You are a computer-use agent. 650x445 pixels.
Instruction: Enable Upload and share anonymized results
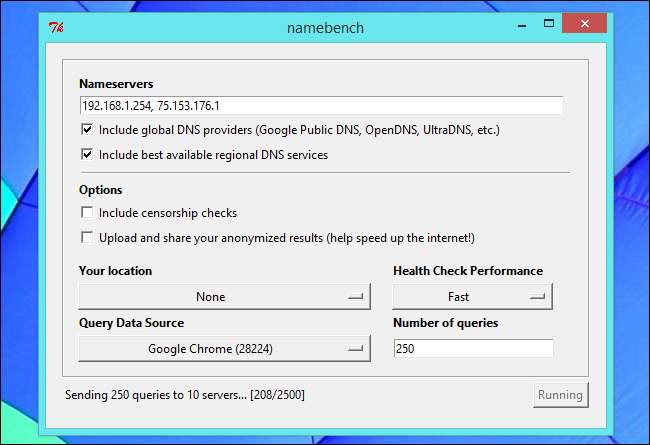point(87,237)
